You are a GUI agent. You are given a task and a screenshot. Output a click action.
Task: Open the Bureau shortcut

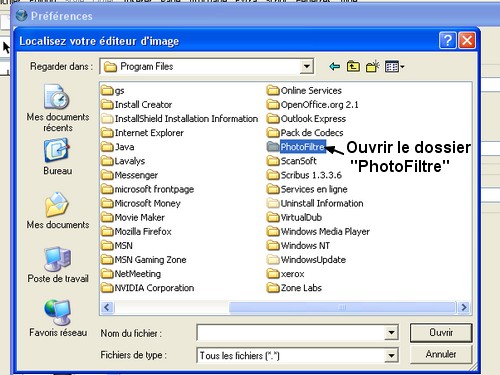pos(58,157)
